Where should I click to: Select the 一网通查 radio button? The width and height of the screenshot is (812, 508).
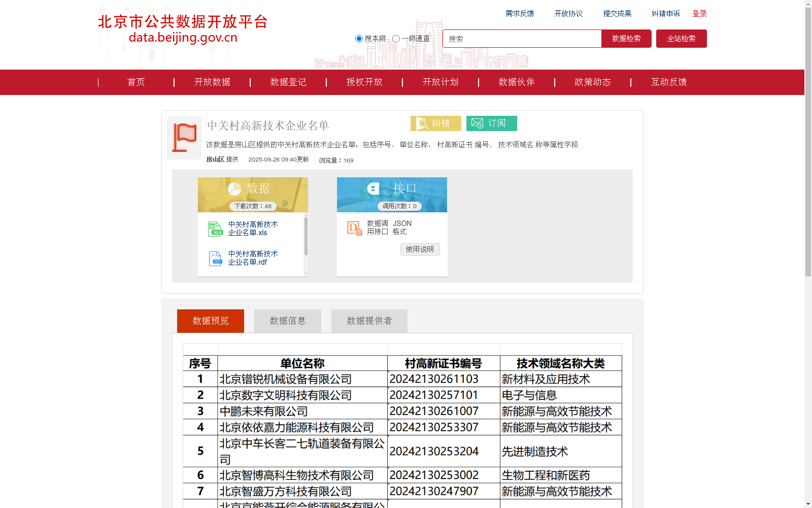[396, 39]
